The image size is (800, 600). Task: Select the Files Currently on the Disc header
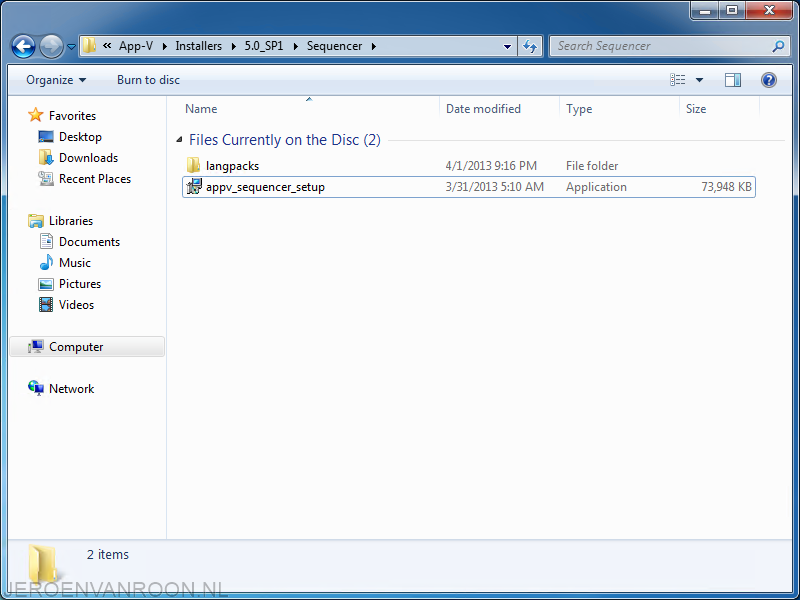coord(285,140)
